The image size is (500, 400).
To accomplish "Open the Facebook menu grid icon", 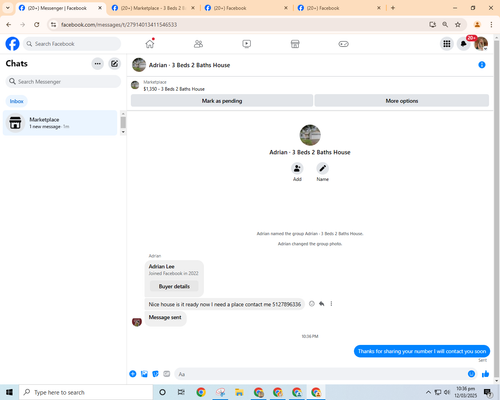I will click(x=447, y=44).
